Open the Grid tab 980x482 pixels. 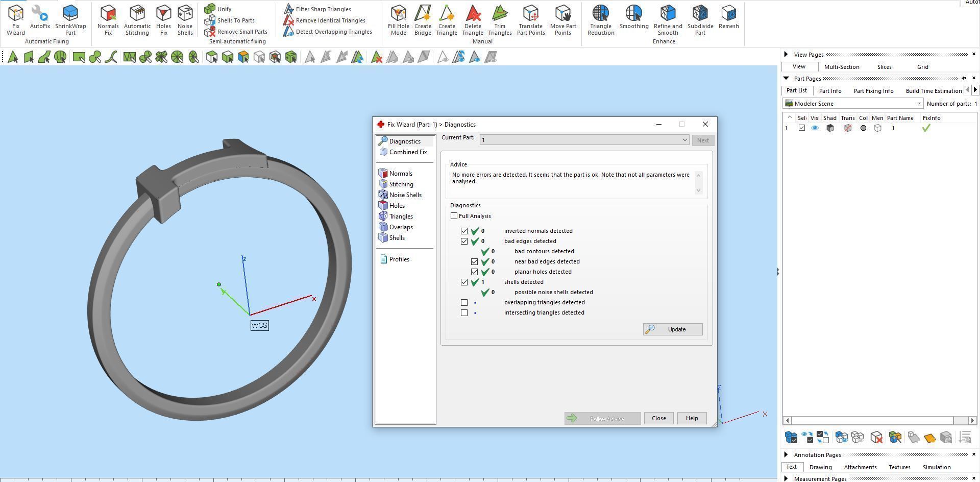pyautogui.click(x=922, y=67)
